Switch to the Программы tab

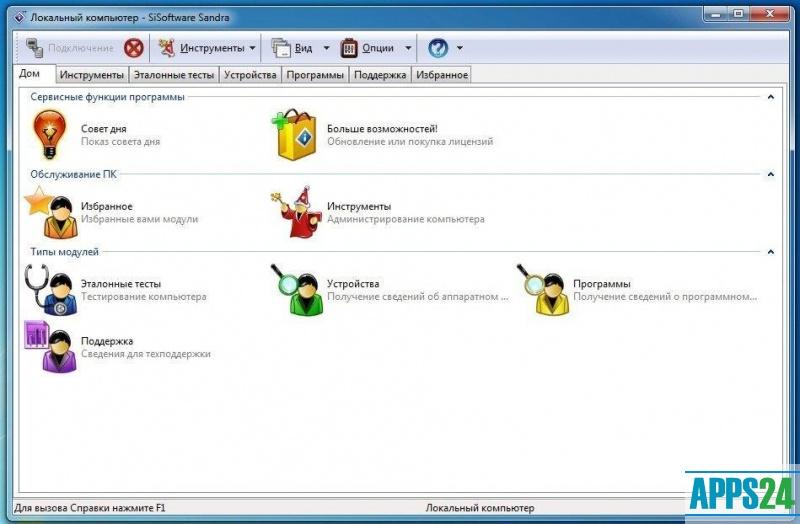click(315, 75)
